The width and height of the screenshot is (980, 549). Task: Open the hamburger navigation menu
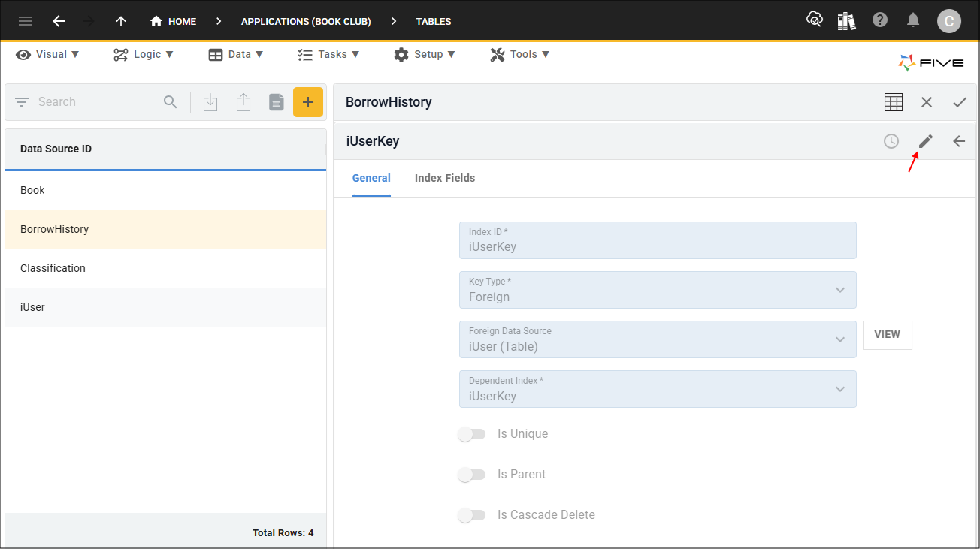(x=26, y=21)
